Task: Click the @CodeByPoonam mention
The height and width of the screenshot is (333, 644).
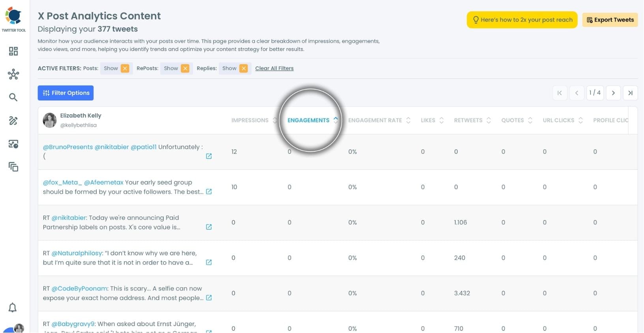Action: [80, 288]
